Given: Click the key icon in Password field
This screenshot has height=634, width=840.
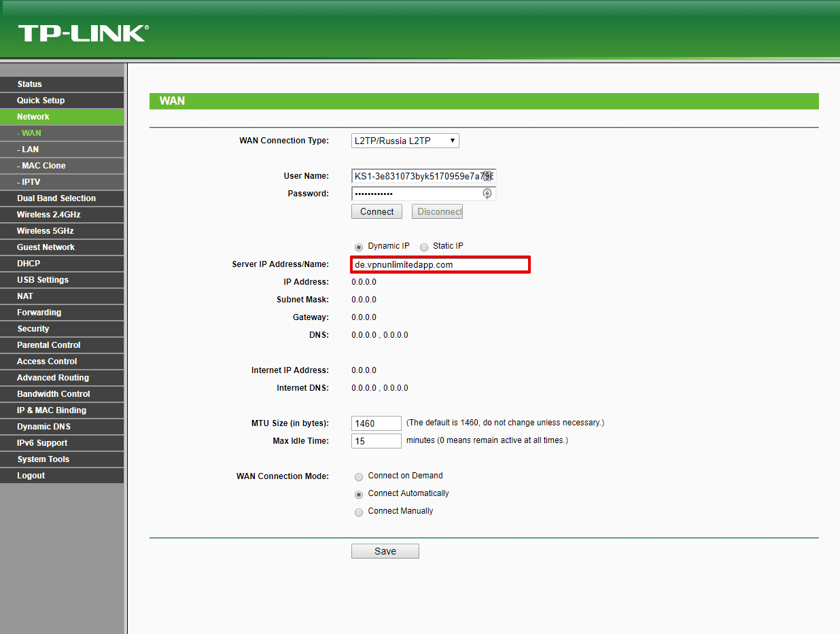Looking at the screenshot, I should click(487, 194).
